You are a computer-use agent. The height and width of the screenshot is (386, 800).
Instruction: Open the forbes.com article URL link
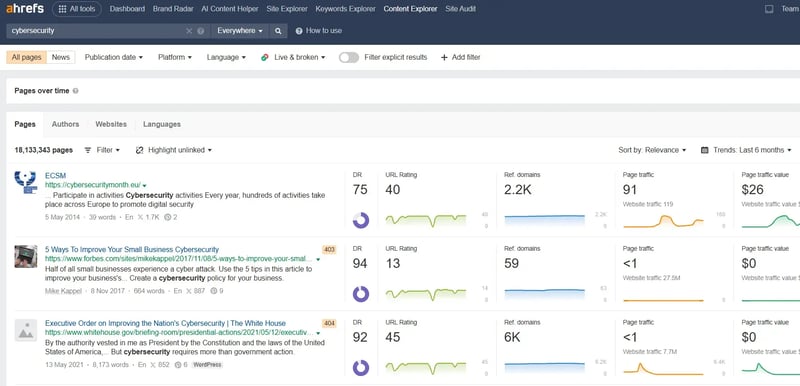point(179,259)
